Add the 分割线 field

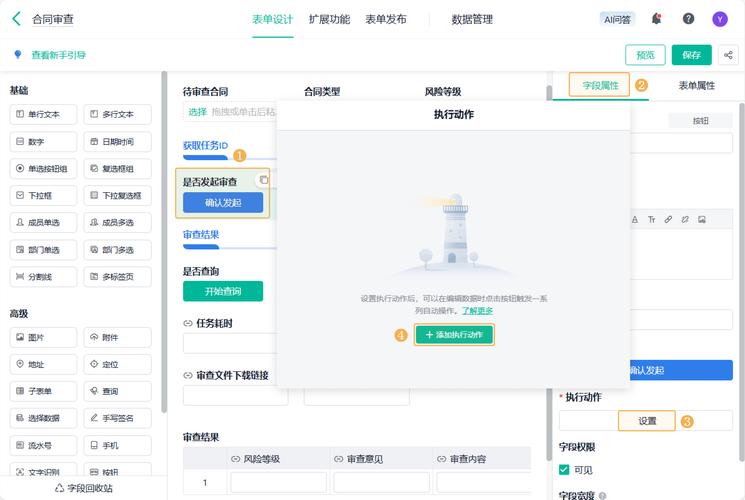point(43,277)
